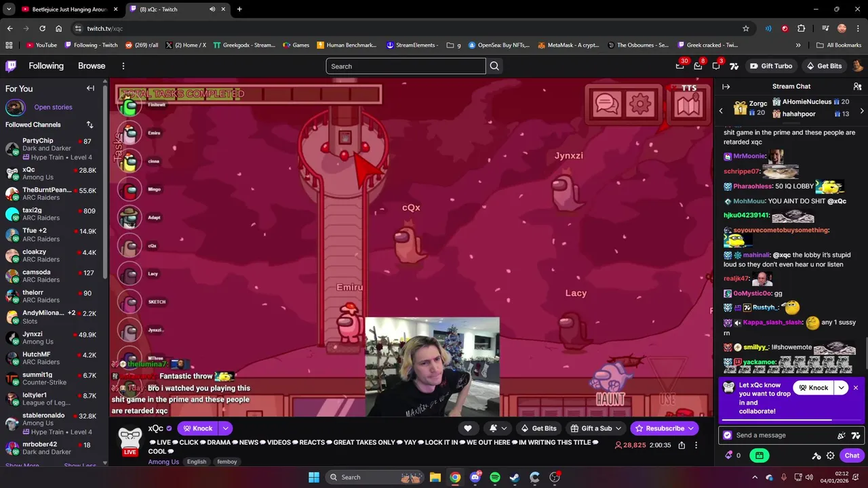Click the Twitch logo home icon

click(11, 66)
